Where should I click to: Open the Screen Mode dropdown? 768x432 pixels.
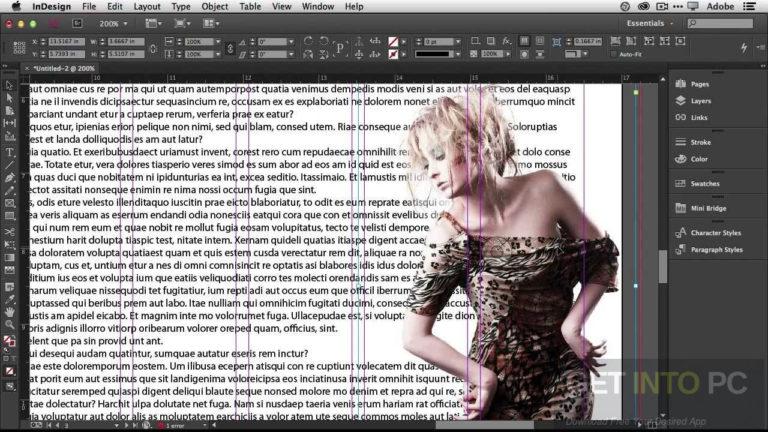pos(183,24)
